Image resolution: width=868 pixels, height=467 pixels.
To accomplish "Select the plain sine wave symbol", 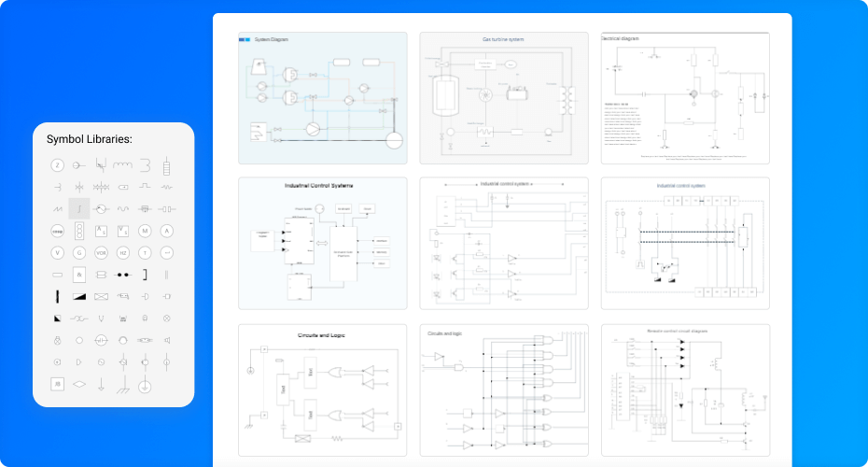I will point(123,209).
